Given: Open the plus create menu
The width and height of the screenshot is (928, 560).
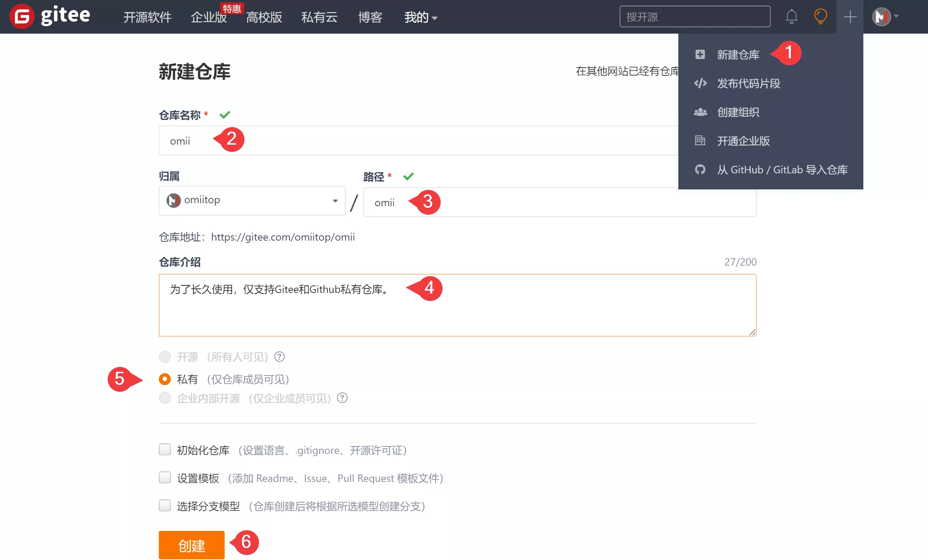Looking at the screenshot, I should tap(850, 16).
